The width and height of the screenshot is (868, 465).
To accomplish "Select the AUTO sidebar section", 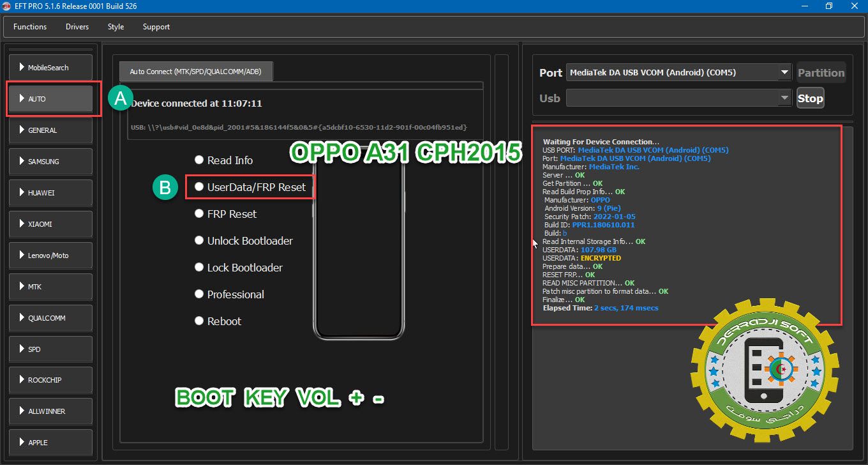I will click(x=51, y=98).
